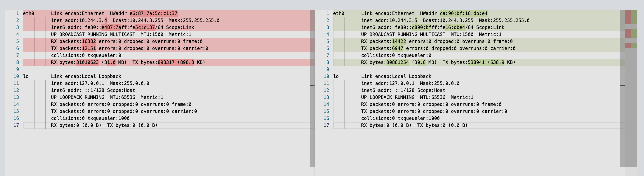Screen dimensions: 644x176
Task: Place cursor on 'lo' in the right pane
Action: 336,77
